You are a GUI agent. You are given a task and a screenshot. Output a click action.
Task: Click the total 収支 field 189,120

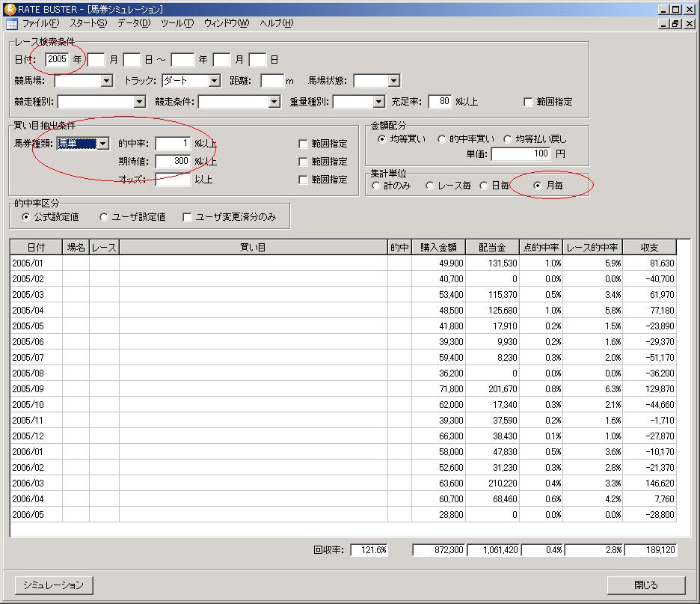click(651, 550)
